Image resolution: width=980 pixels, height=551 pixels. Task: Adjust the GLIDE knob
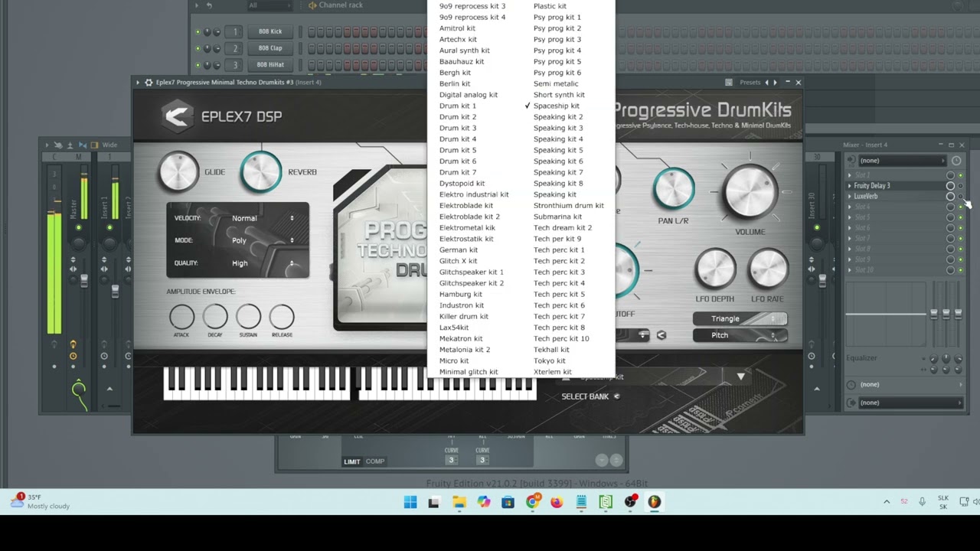click(x=178, y=172)
